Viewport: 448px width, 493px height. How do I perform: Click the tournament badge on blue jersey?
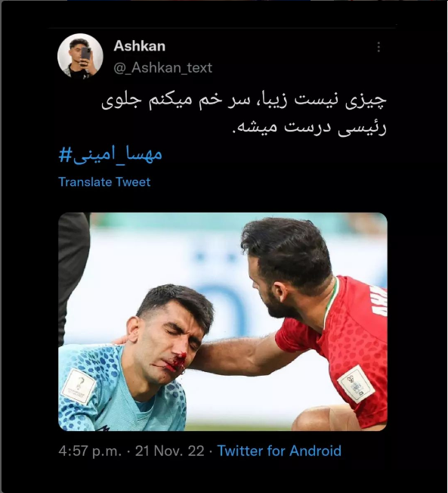point(79,386)
